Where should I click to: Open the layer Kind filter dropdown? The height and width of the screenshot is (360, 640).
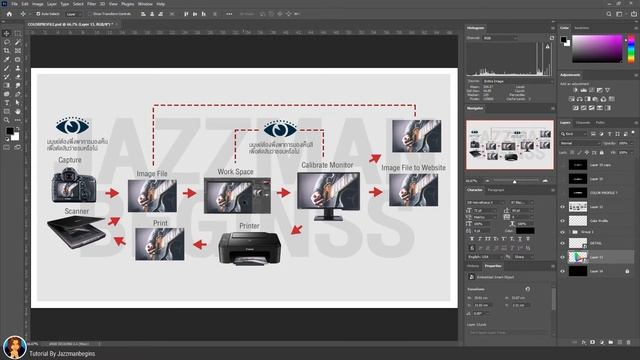coord(573,134)
